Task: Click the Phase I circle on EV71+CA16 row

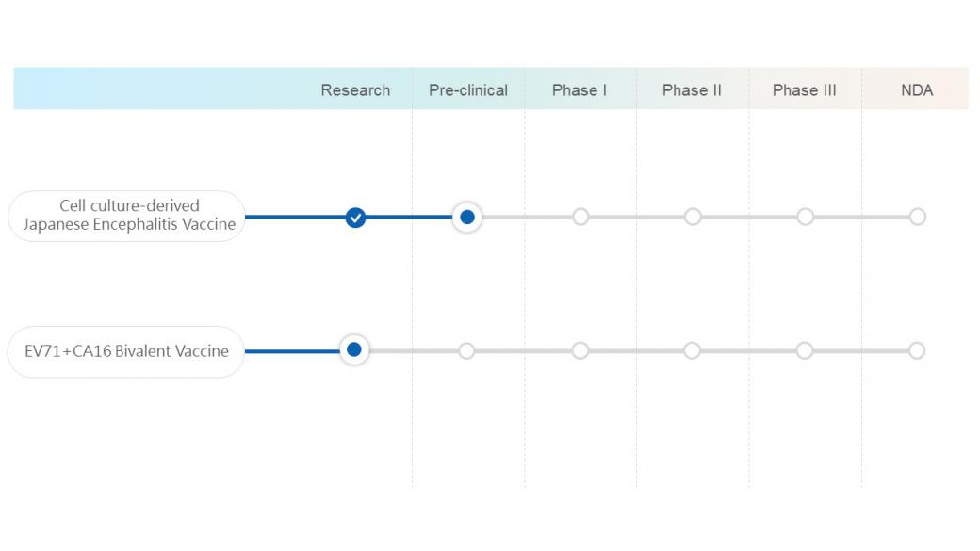Action: click(x=580, y=350)
